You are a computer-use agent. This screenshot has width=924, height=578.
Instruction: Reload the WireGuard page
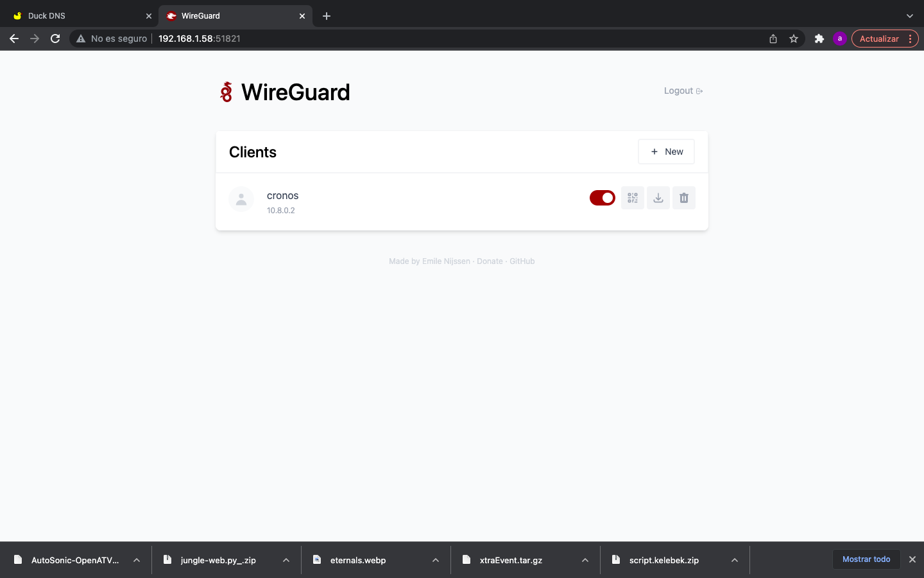(55, 39)
